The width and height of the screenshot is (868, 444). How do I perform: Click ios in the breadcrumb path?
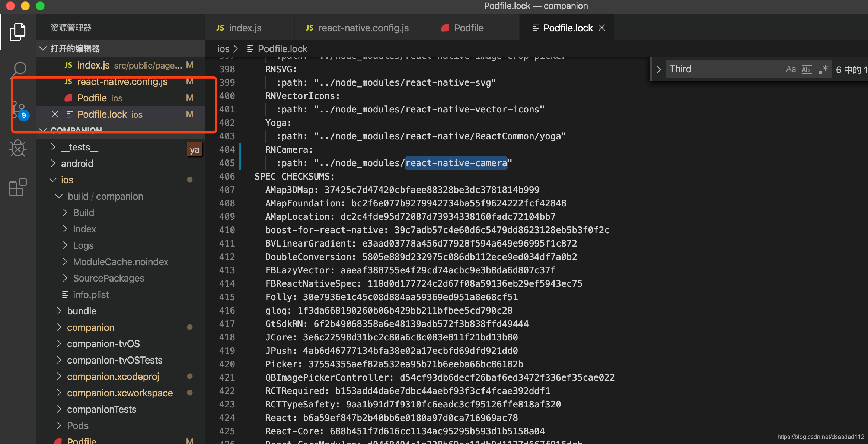(223, 49)
